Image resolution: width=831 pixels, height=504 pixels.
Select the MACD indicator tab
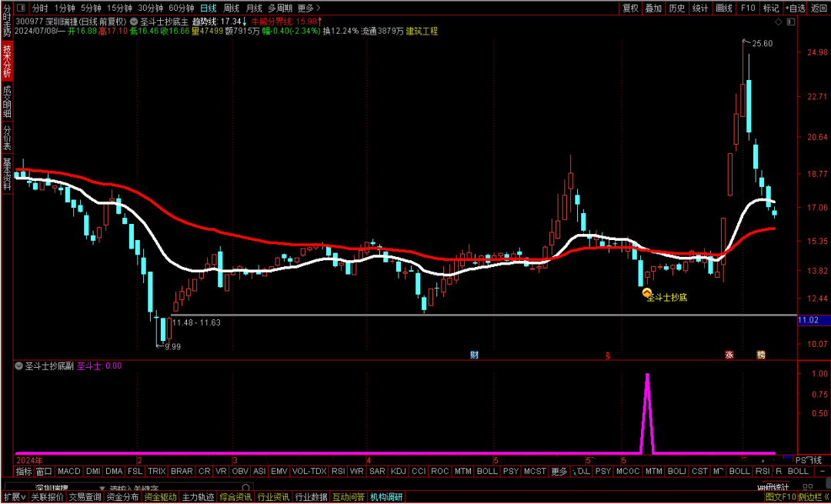[69, 471]
